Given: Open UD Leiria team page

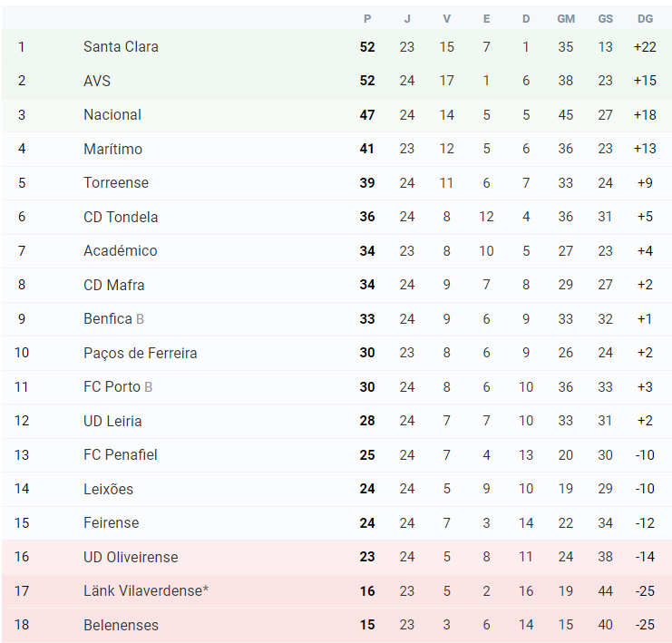Looking at the screenshot, I should point(112,421).
